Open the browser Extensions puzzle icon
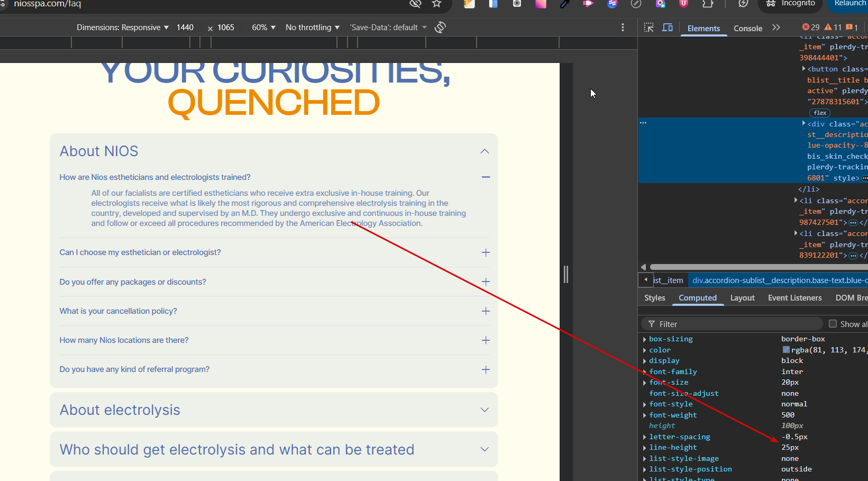 [708, 4]
